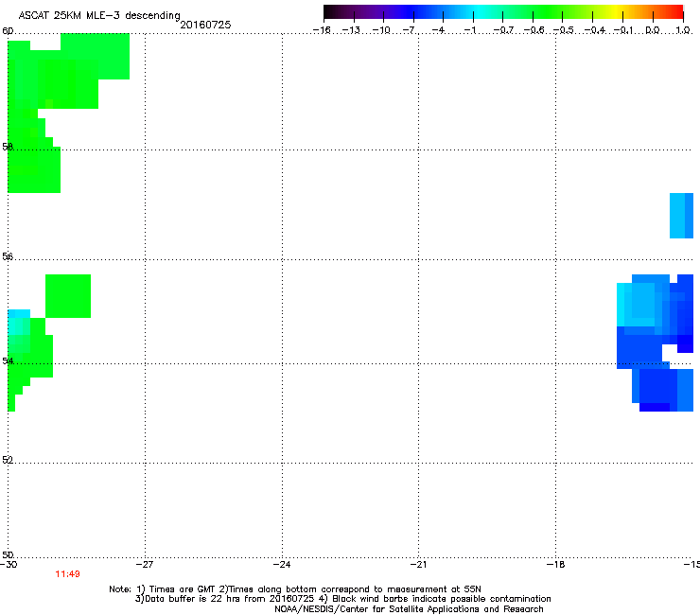Click the NOAA/NESDIS credit line
The image size is (700, 615).
click(x=409, y=609)
